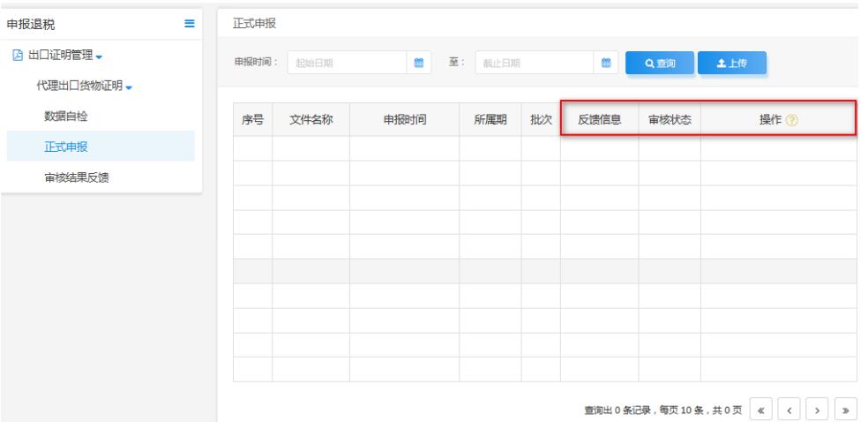Select 正式申报 in the sidebar
The width and height of the screenshot is (868, 422).
coord(66,147)
